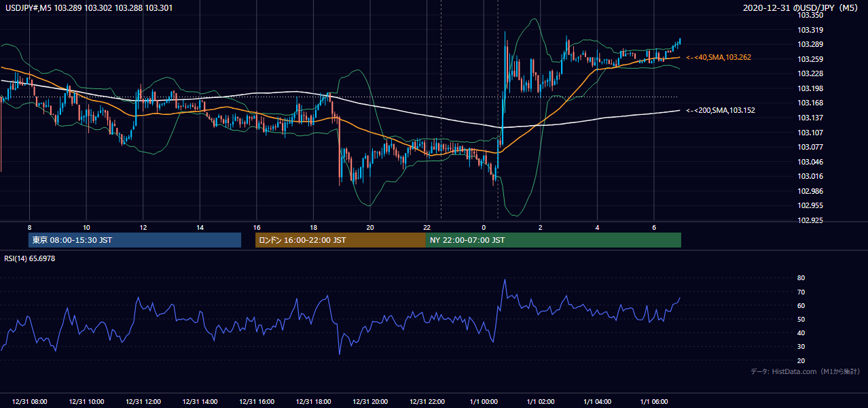Click price axis label 102.986
868x408 pixels.
pos(810,191)
